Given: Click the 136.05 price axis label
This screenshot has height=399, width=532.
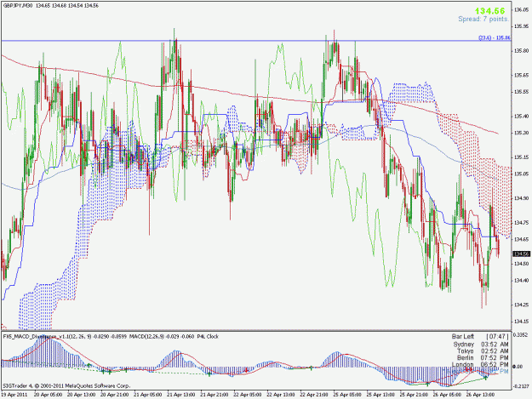Looking at the screenshot, I should click(522, 10).
